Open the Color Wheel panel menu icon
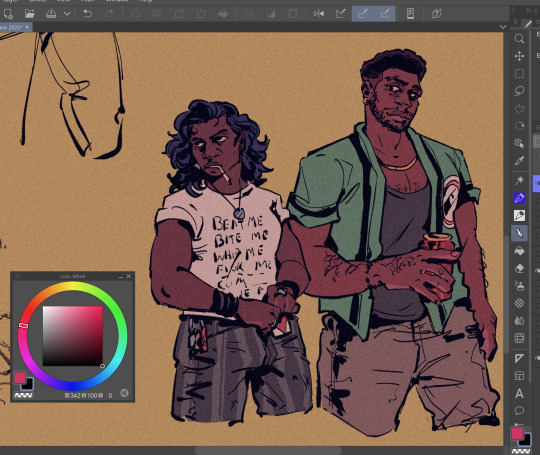540x455 pixels. tap(17, 276)
